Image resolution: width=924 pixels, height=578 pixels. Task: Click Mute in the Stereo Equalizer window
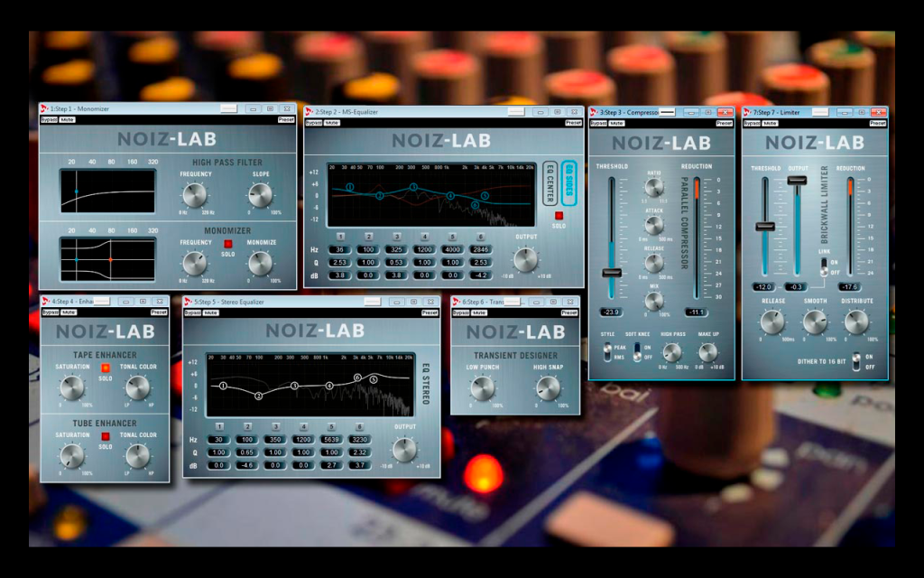coord(210,312)
